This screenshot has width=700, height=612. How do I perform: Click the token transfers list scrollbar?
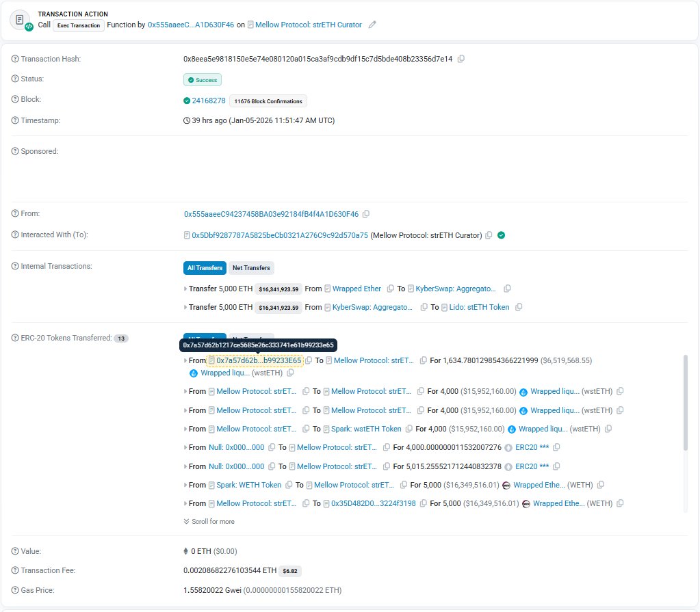click(686, 403)
